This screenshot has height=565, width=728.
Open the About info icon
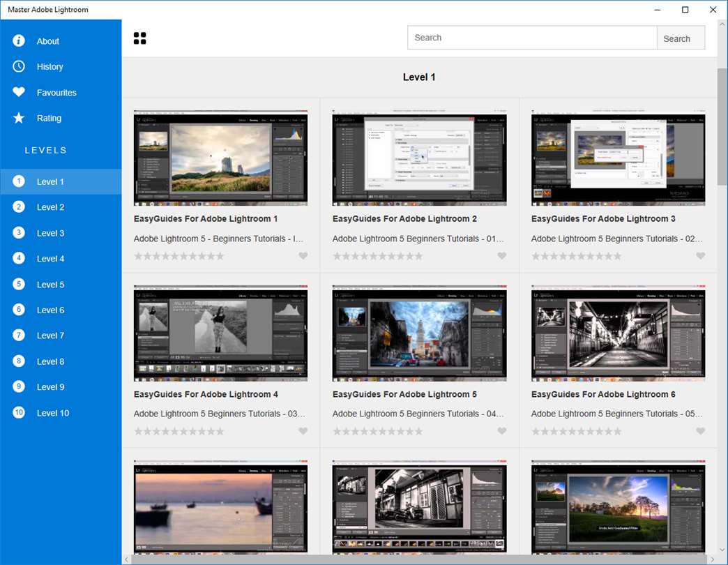pos(19,41)
